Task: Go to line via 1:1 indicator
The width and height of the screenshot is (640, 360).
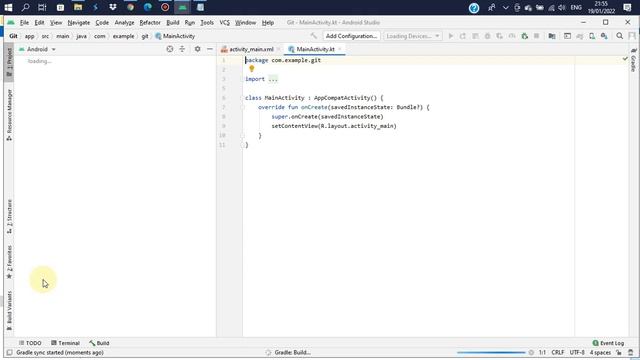Action: coord(542,352)
